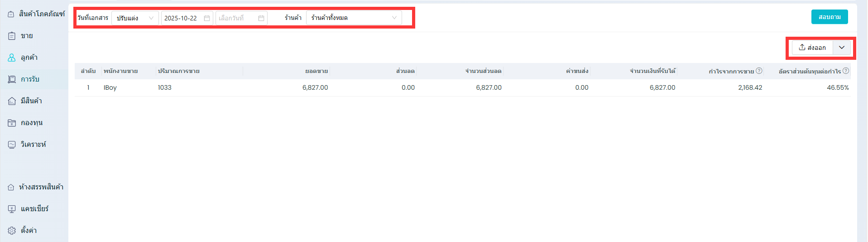The width and height of the screenshot is (868, 242).
Task: Open the กองทุน funds folder icon
Action: coord(12,123)
